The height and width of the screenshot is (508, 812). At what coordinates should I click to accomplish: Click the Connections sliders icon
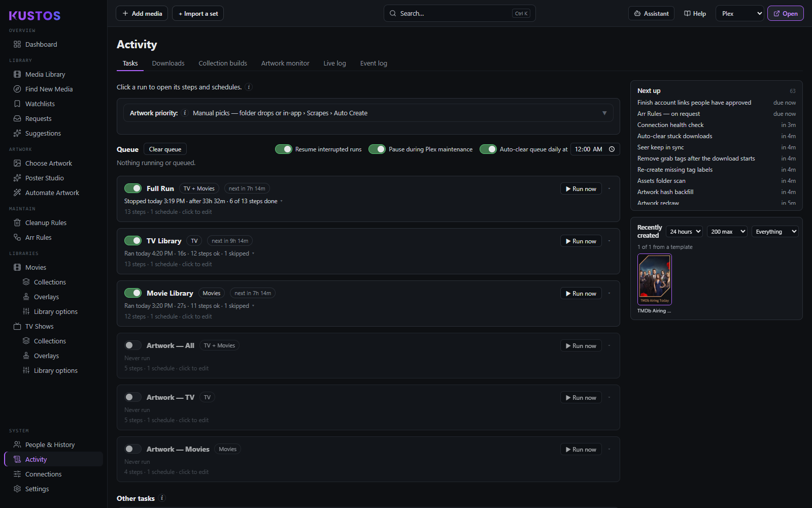coord(17,474)
